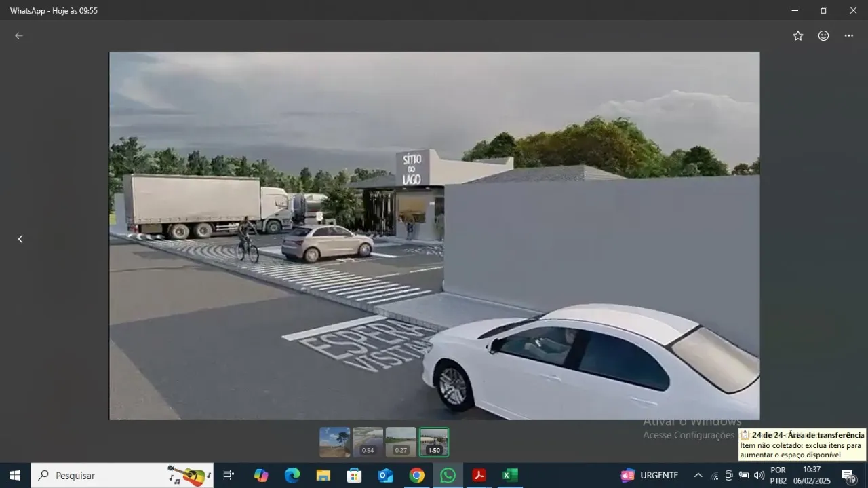
Task: Open the video thumbnail labeled 0:54
Action: click(368, 442)
